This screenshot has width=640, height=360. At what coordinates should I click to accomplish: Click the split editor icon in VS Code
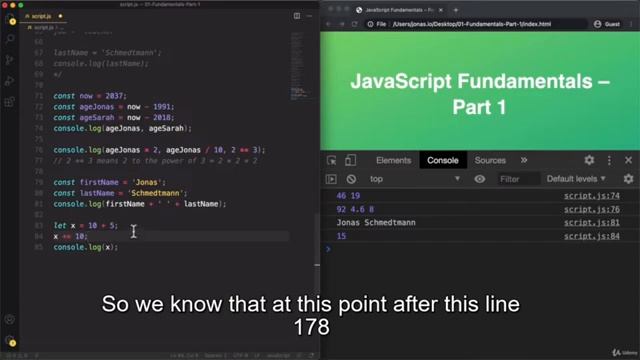(297, 16)
